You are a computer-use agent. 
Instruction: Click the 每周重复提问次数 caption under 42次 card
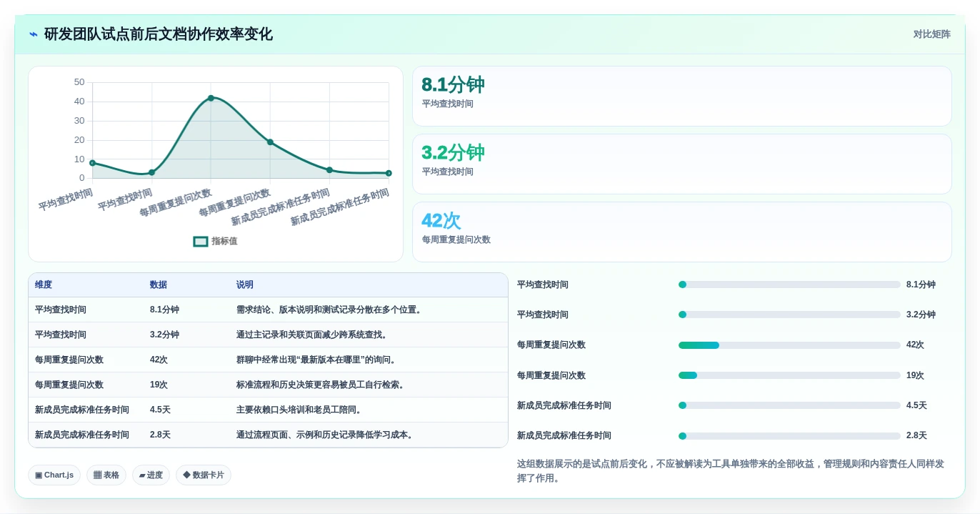(x=456, y=239)
